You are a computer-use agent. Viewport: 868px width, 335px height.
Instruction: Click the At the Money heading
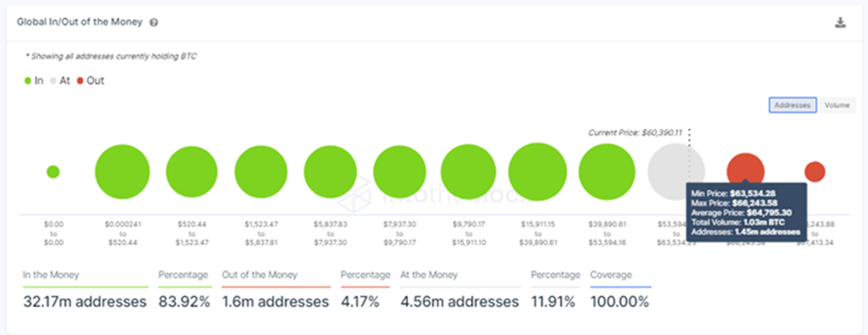pyautogui.click(x=429, y=275)
